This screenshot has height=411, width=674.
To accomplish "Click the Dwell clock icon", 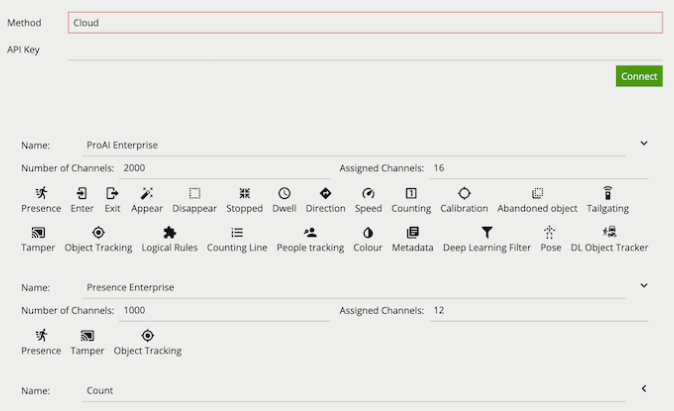I will 284,193.
